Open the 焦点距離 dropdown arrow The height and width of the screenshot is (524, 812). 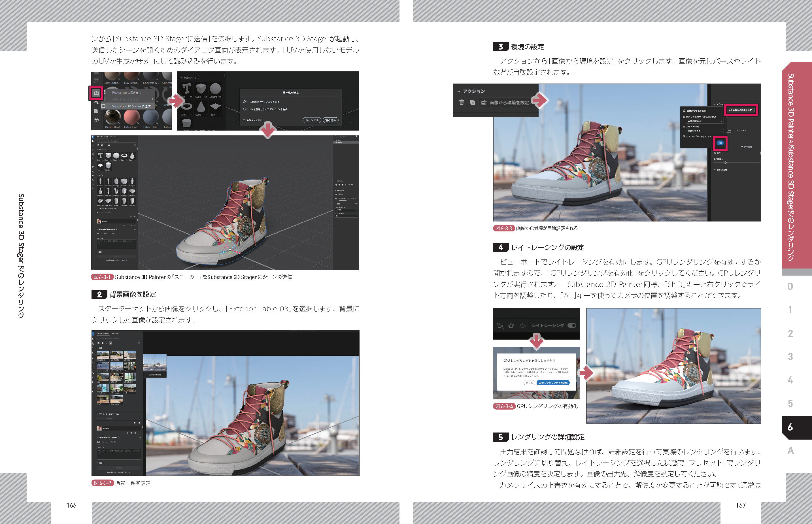(722, 159)
